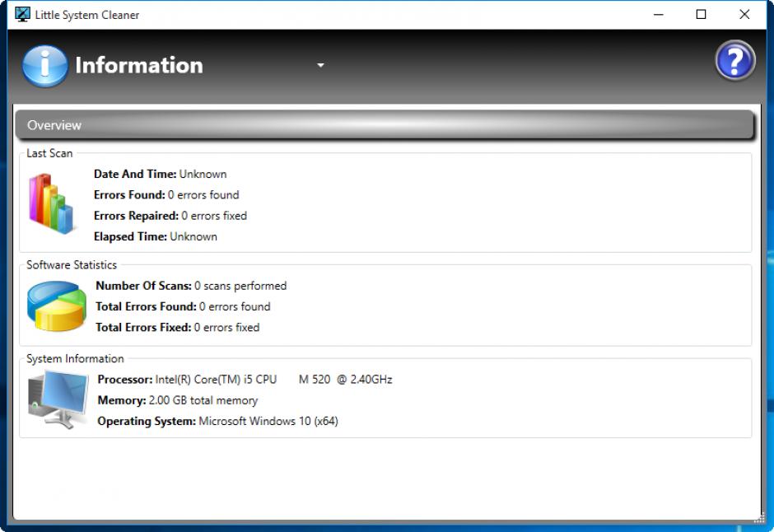774x532 pixels.
Task: Expand the Information section dropdown arrow
Action: [x=321, y=66]
